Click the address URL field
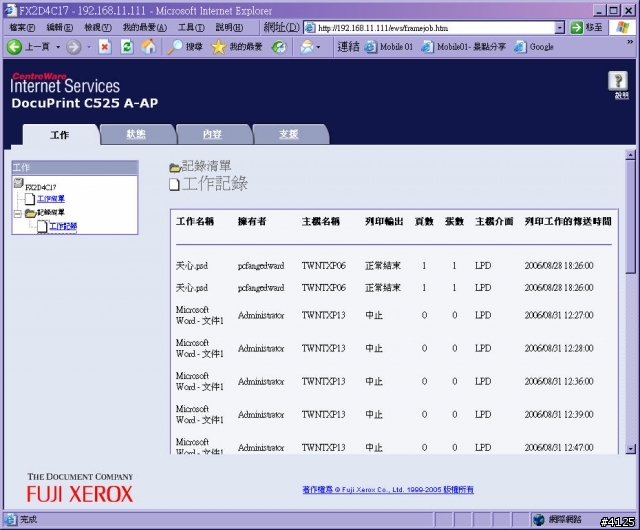Image resolution: width=640 pixels, height=530 pixels. click(x=435, y=28)
